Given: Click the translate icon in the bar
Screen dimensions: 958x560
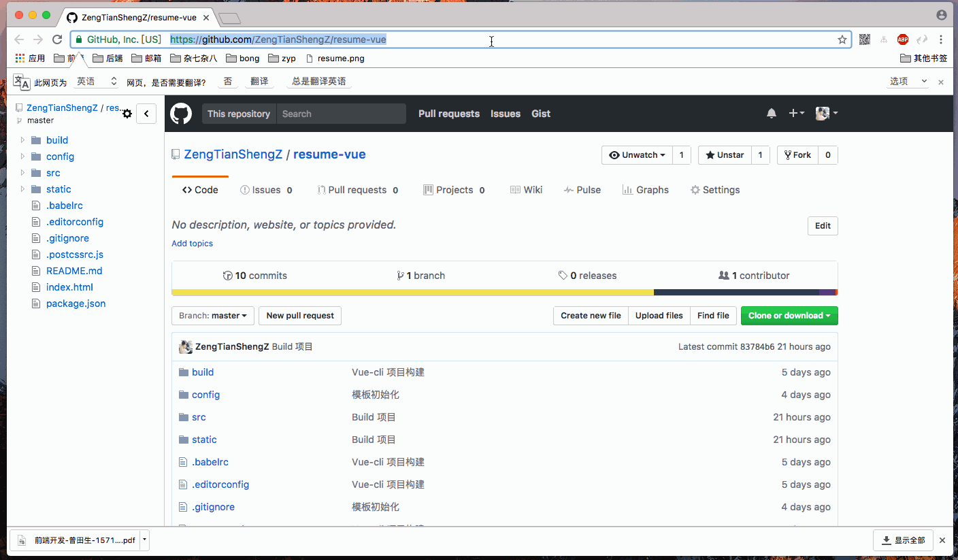Looking at the screenshot, I should [22, 82].
